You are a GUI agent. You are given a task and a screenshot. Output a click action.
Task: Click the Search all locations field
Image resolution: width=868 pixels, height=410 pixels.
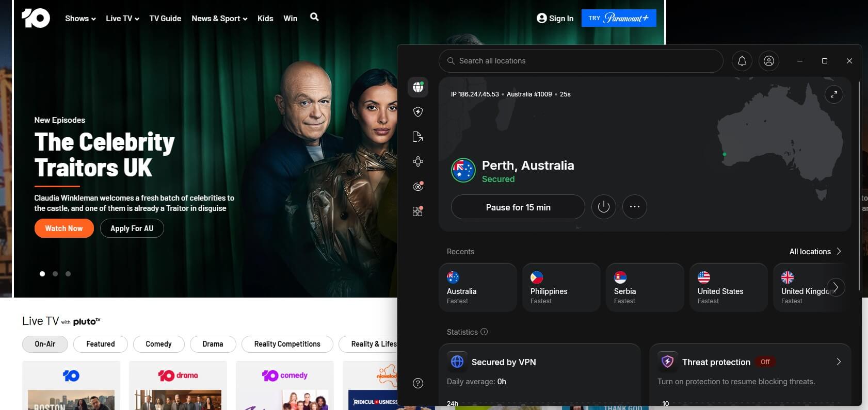(581, 61)
